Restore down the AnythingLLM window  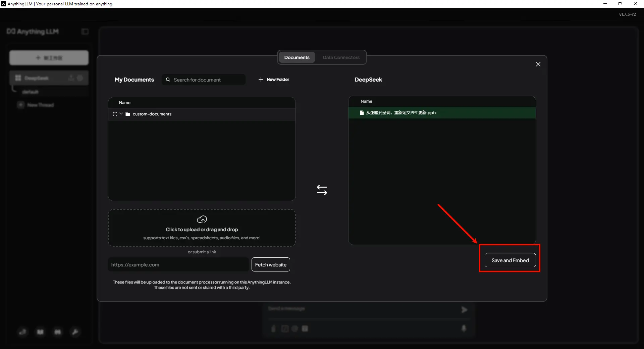pyautogui.click(x=620, y=4)
